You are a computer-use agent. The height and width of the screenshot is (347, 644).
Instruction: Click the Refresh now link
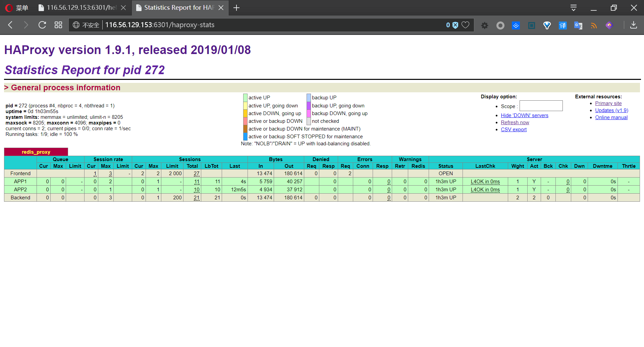[x=515, y=122]
